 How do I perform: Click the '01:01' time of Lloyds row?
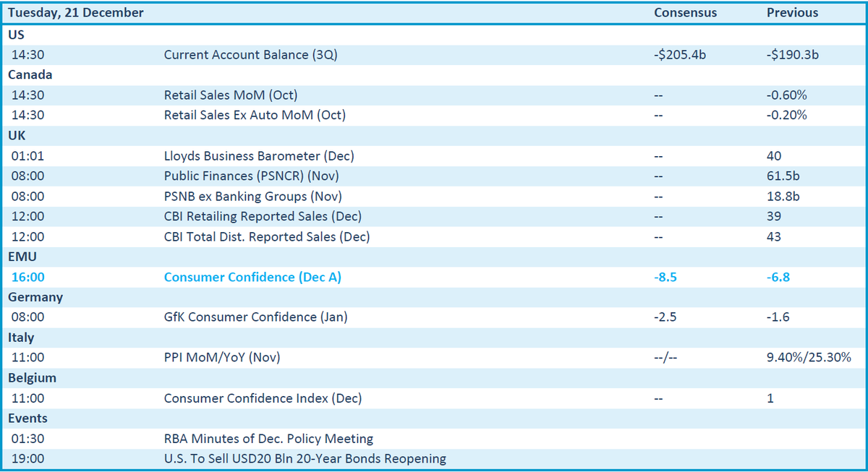tap(27, 155)
